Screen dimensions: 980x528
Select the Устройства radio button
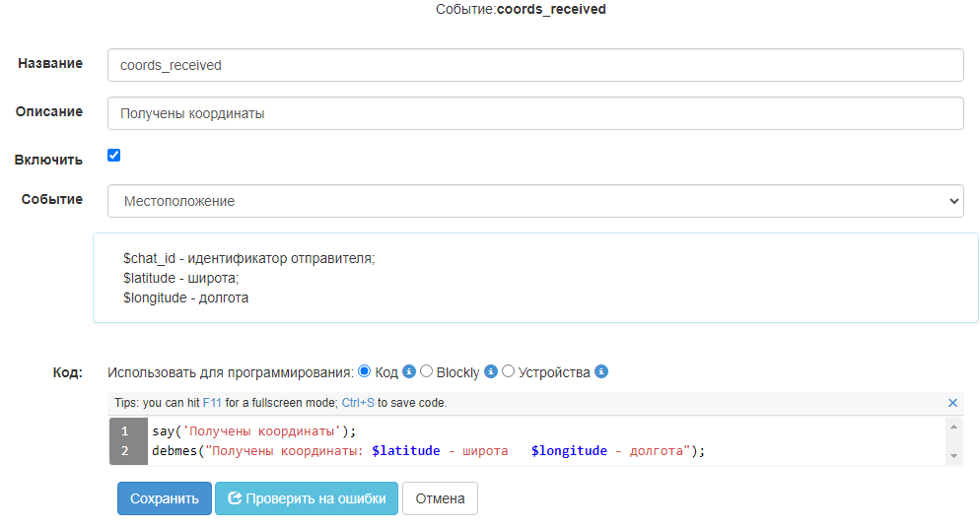click(x=509, y=371)
